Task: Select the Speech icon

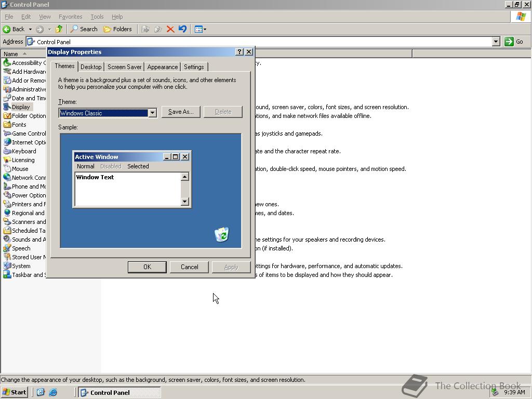Action: [7, 248]
